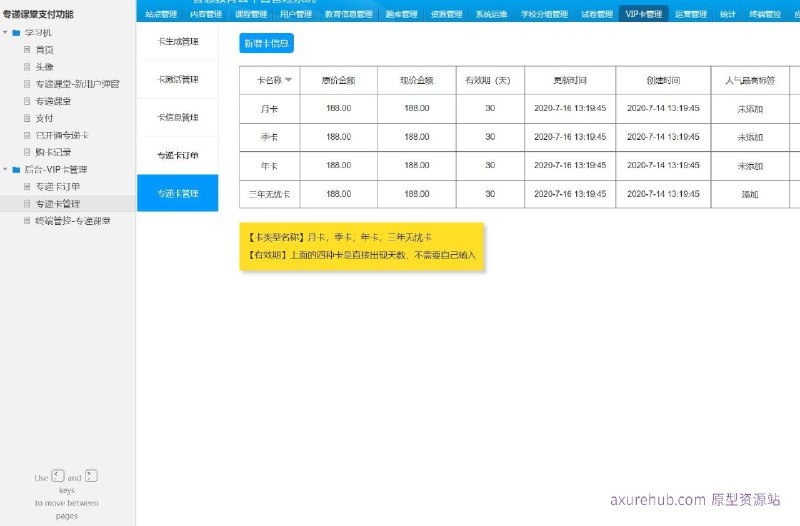
Task: Switch to 资源管理 top navigation tab
Action: click(x=446, y=14)
